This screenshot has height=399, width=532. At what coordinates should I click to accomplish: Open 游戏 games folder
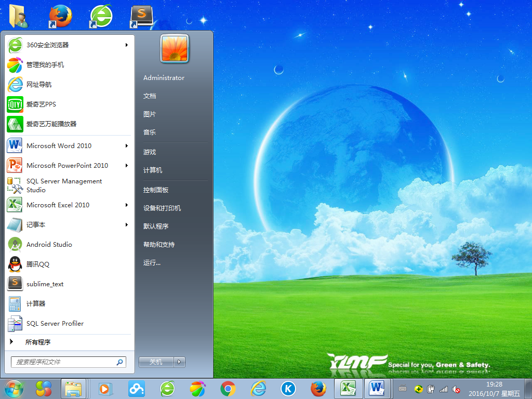coord(150,152)
